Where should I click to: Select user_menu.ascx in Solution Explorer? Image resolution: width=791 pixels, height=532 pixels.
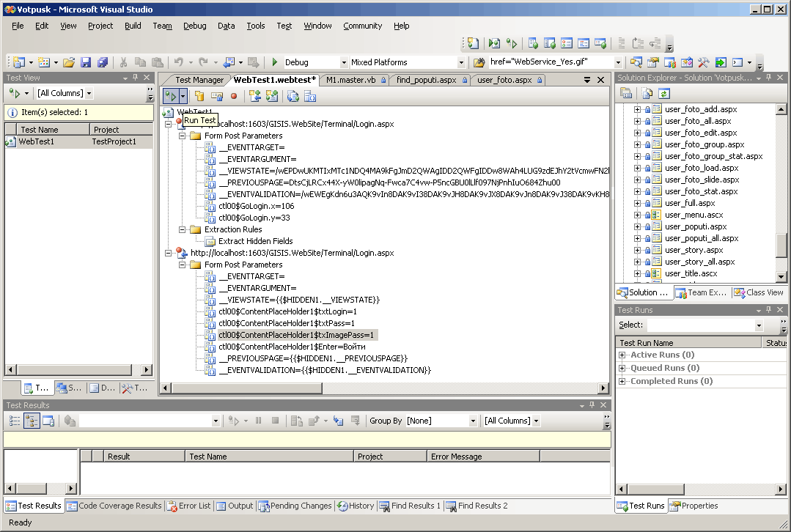[693, 215]
